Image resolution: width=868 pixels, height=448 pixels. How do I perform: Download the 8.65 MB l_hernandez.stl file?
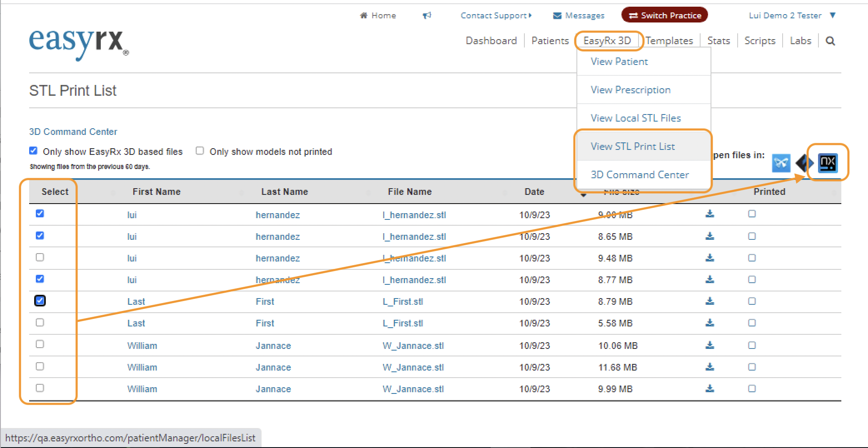coord(710,236)
